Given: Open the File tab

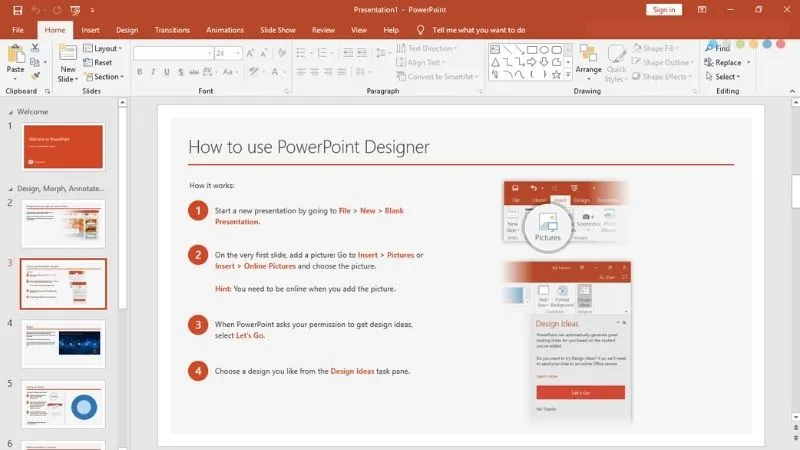Looking at the screenshot, I should [18, 30].
